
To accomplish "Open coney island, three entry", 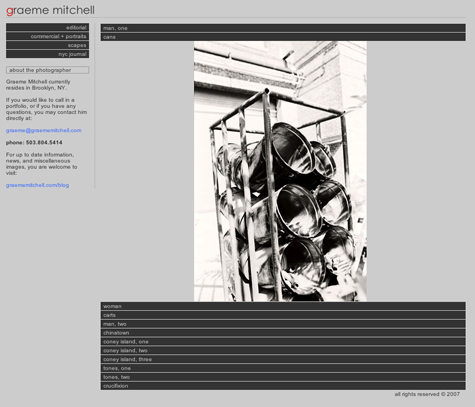I will [283, 359].
